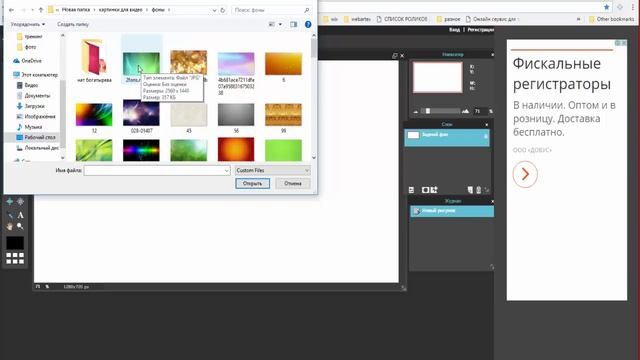Maximize the canvas document window
640x360 pixels.
pyautogui.click(x=394, y=56)
